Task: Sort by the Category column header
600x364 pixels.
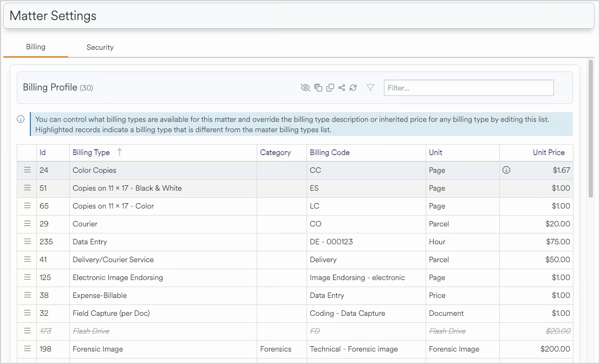Action: [276, 152]
